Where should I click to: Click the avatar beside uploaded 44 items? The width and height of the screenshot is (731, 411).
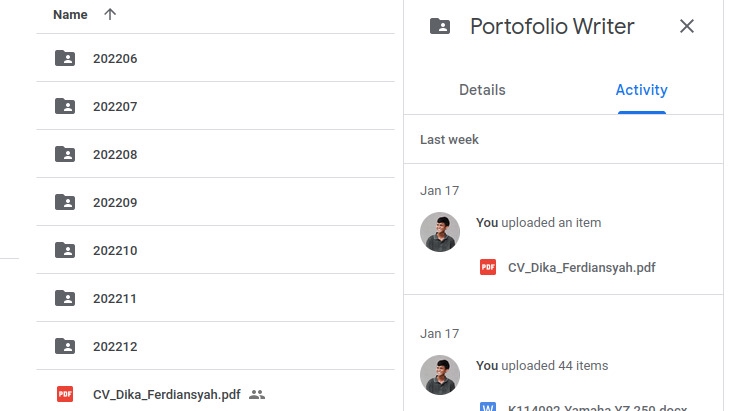[x=440, y=375]
